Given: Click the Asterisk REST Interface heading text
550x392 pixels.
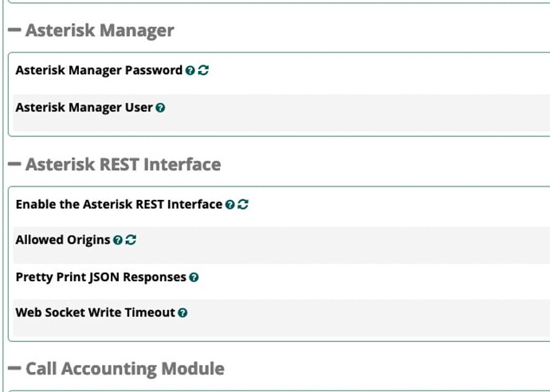Looking at the screenshot, I should tap(123, 164).
